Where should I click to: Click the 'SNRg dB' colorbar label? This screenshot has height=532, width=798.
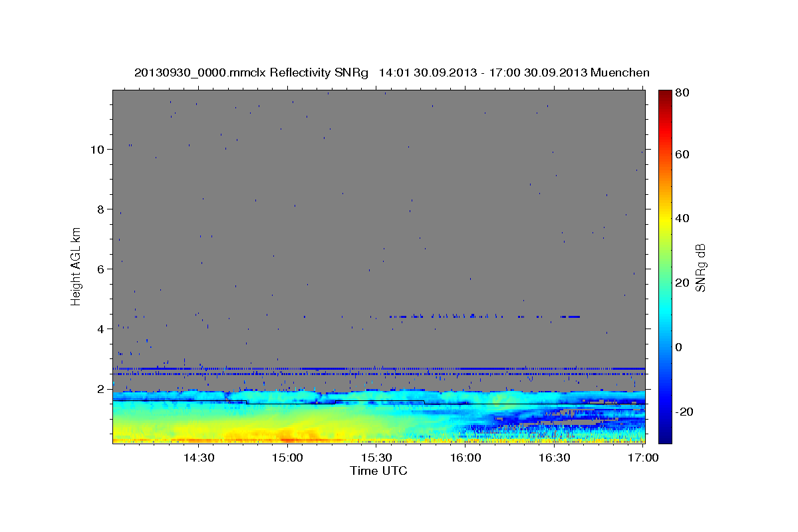coord(700,267)
